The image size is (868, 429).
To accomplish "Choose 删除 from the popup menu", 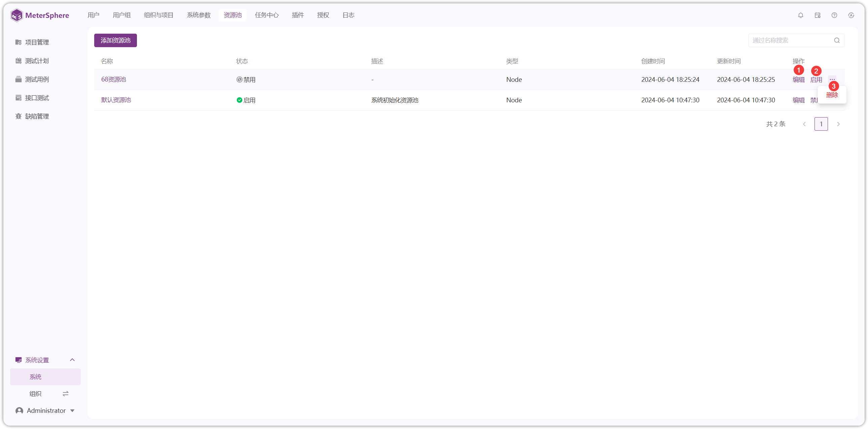I will pyautogui.click(x=832, y=95).
